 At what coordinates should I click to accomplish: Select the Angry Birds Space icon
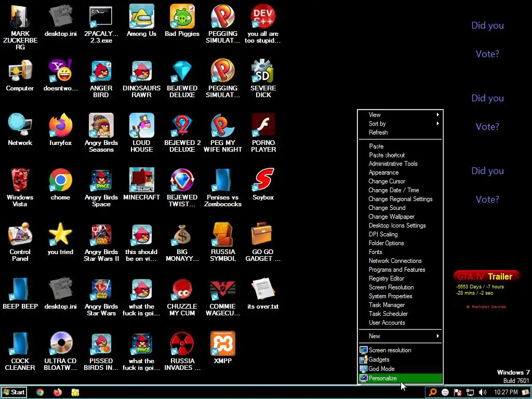tap(101, 180)
